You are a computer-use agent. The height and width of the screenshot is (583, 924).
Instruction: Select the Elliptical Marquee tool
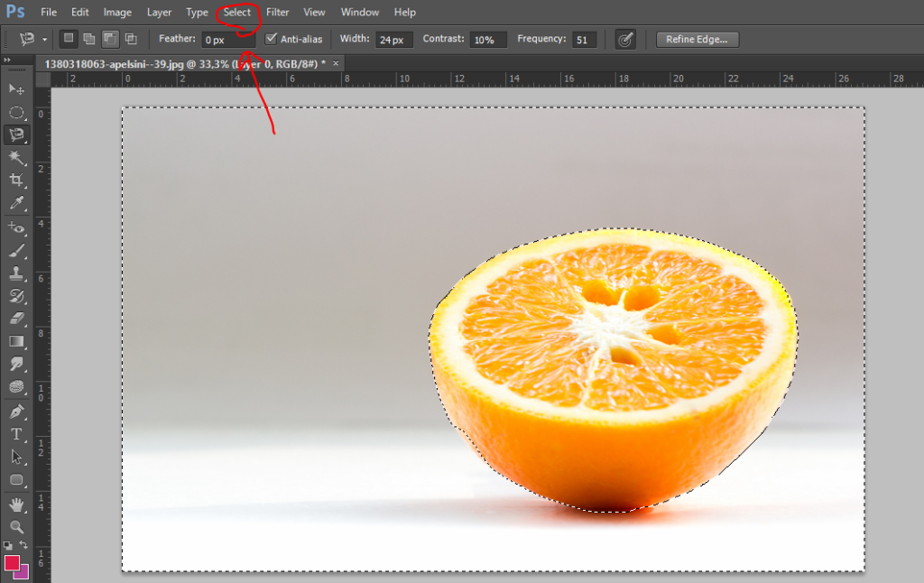[x=16, y=112]
